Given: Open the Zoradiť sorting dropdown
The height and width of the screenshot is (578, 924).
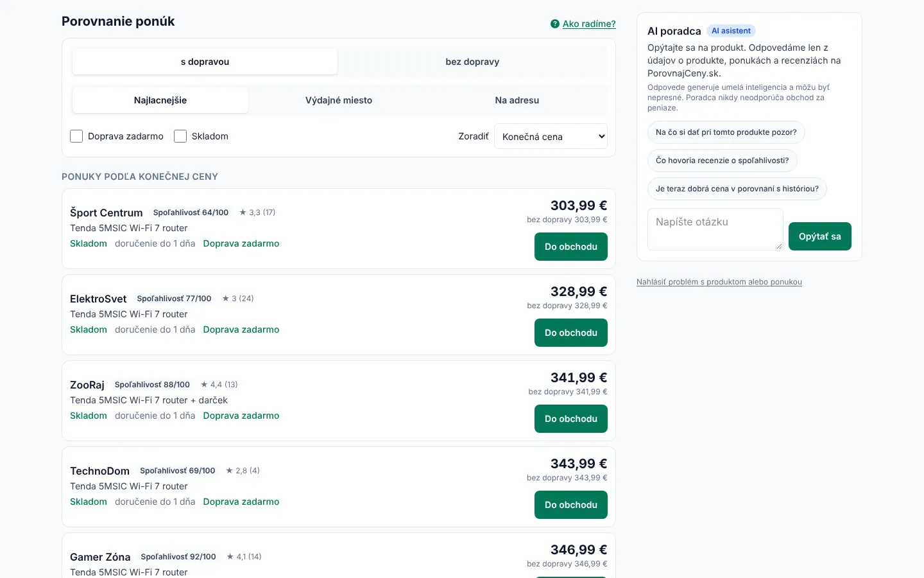Looking at the screenshot, I should 551,136.
